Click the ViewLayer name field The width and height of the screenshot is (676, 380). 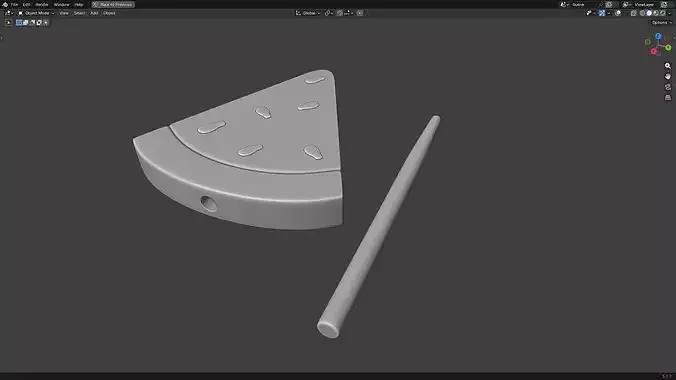tap(644, 4)
